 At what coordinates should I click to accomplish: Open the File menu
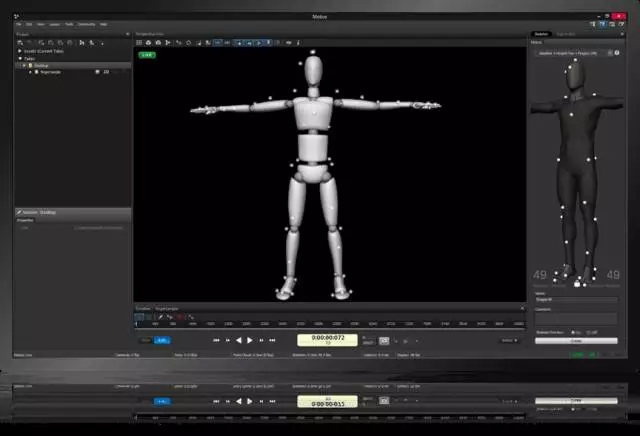pos(19,24)
